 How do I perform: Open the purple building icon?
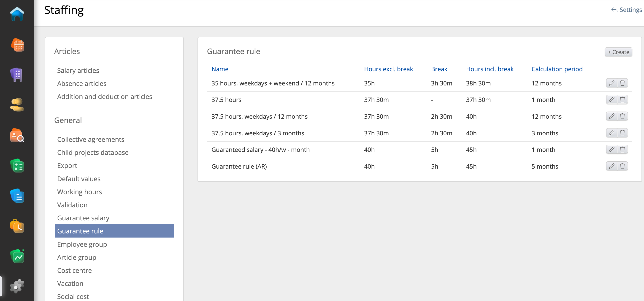click(17, 74)
